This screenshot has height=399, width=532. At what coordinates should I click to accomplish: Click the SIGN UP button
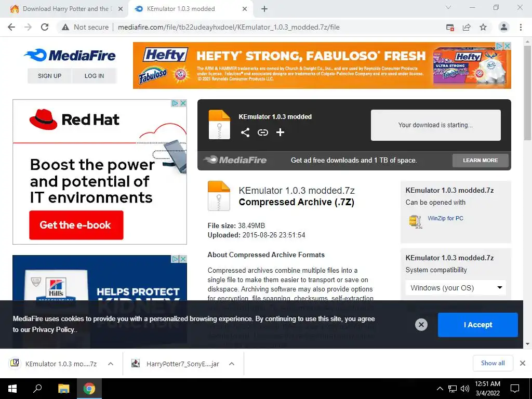(49, 76)
